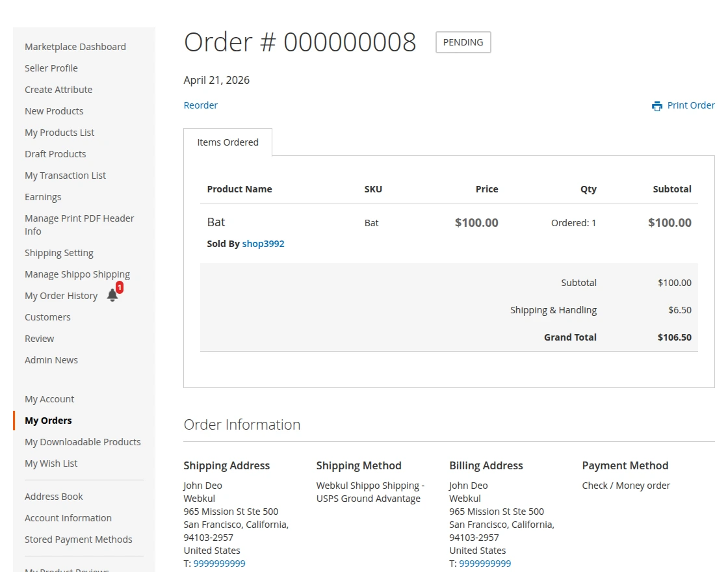Open My Products List
This screenshot has height=572, width=728.
59,133
